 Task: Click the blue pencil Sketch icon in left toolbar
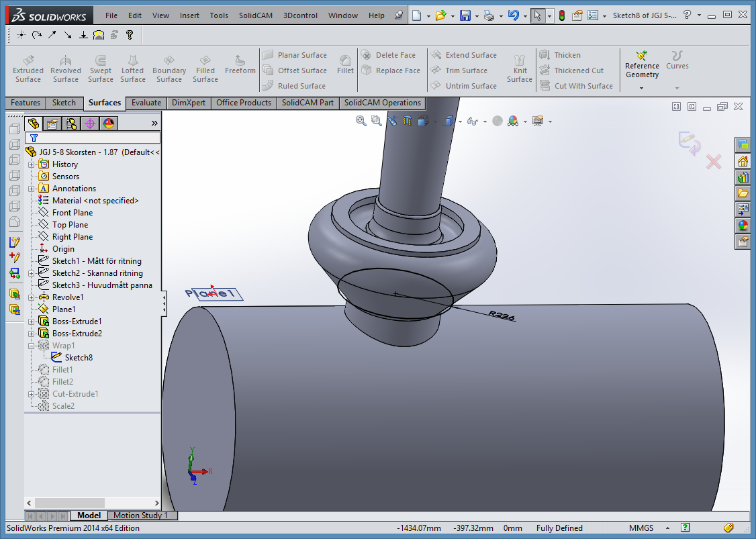(15, 242)
